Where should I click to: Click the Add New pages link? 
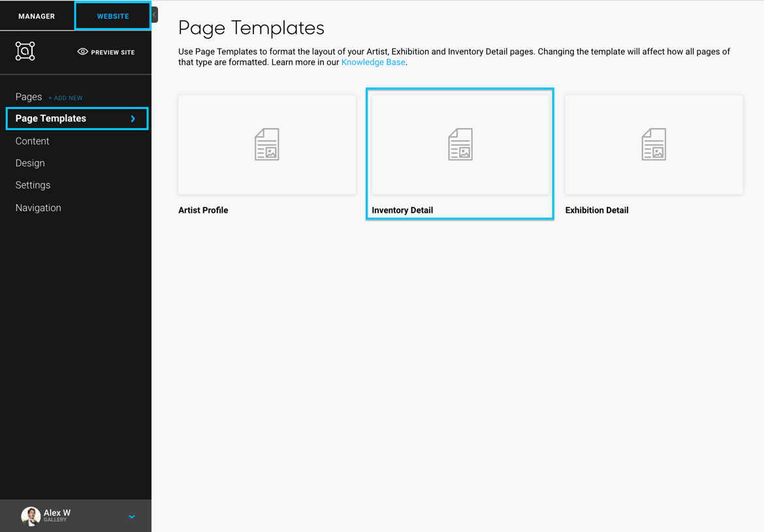[65, 98]
